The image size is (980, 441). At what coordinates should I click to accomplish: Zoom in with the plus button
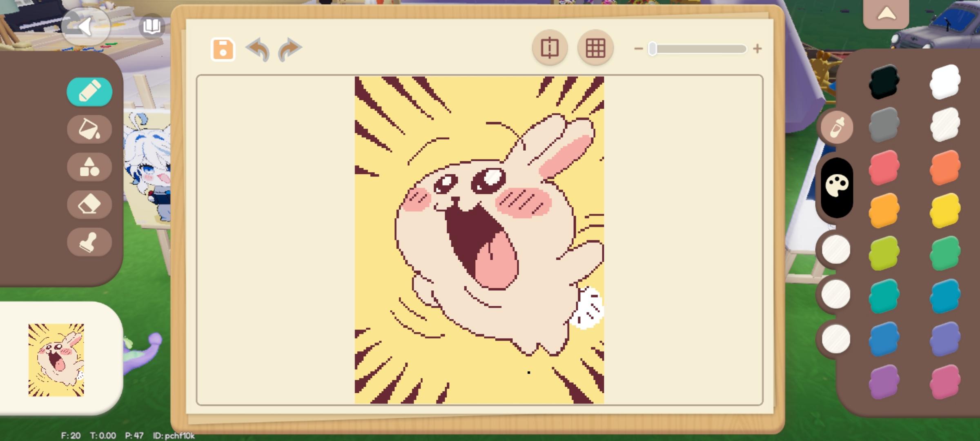757,49
